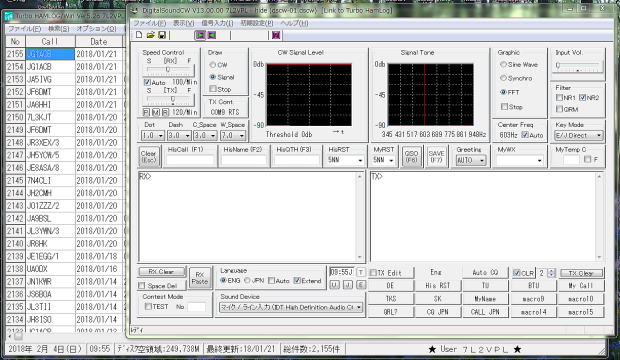Choose JPN language radio button
The width and height of the screenshot is (620, 360).
point(248,280)
